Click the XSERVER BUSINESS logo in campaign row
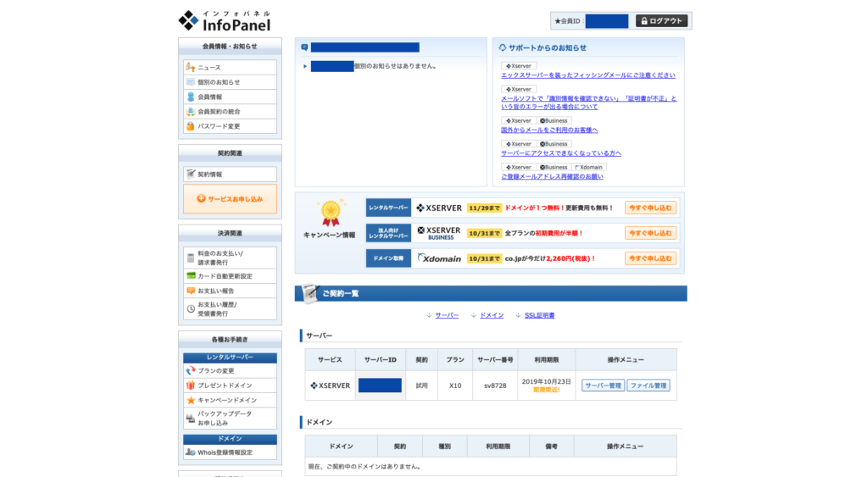This screenshot has width=868, height=477. 439,233
